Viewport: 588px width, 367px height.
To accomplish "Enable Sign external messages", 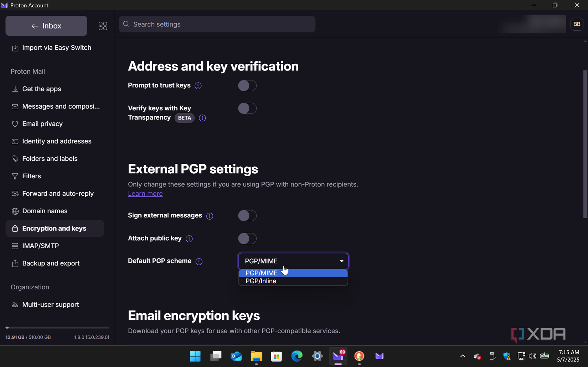I will tap(247, 215).
